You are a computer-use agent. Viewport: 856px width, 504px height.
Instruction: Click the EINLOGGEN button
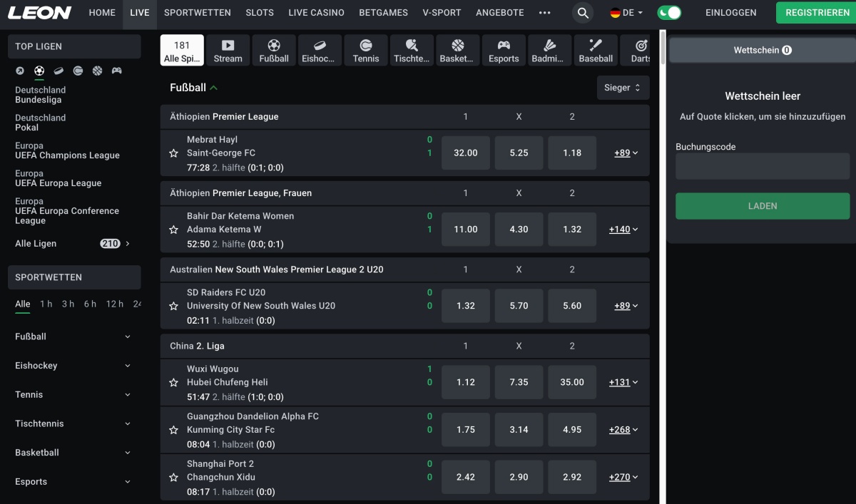click(x=730, y=13)
